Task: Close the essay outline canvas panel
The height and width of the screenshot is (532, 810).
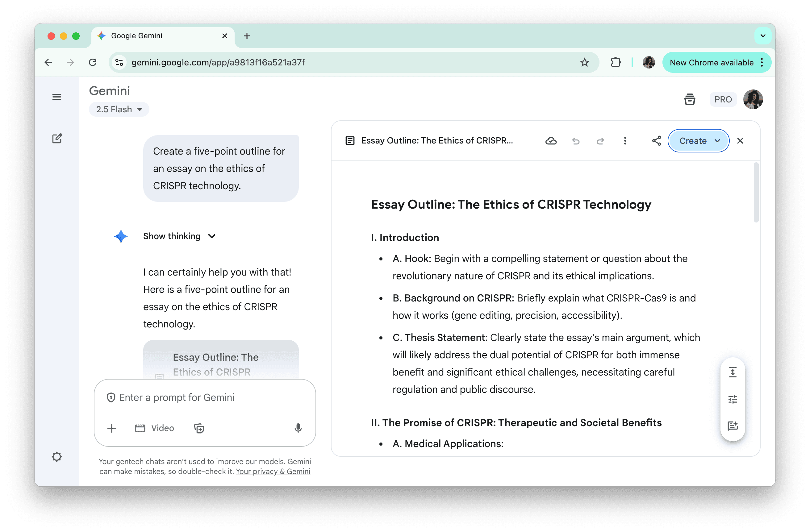Action: point(740,141)
